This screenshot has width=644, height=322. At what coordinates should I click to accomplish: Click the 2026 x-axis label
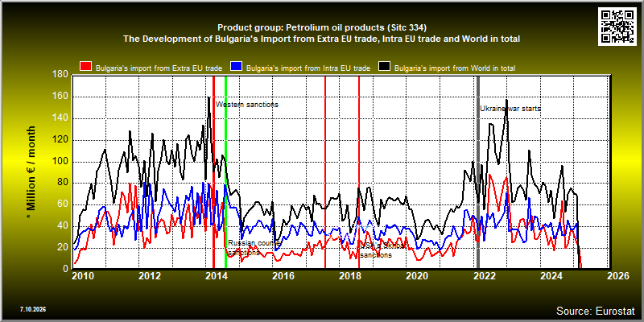(620, 276)
